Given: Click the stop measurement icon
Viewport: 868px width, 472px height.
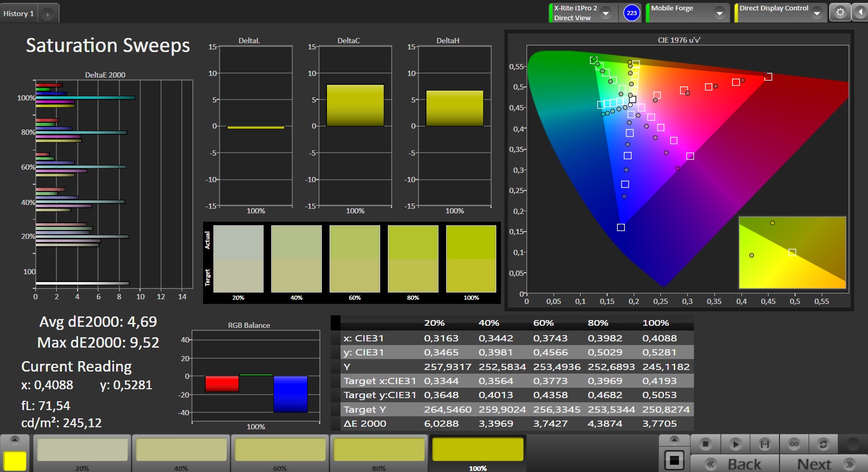Looking at the screenshot, I should pos(706,444).
